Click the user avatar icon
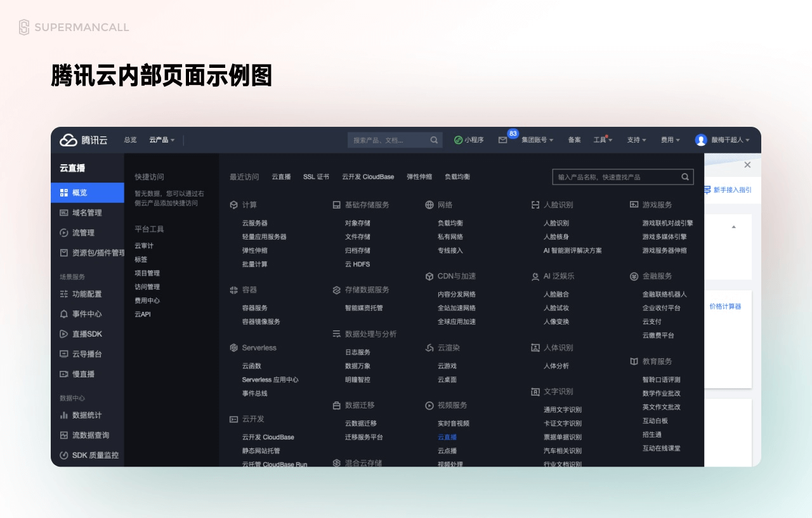 pos(701,140)
